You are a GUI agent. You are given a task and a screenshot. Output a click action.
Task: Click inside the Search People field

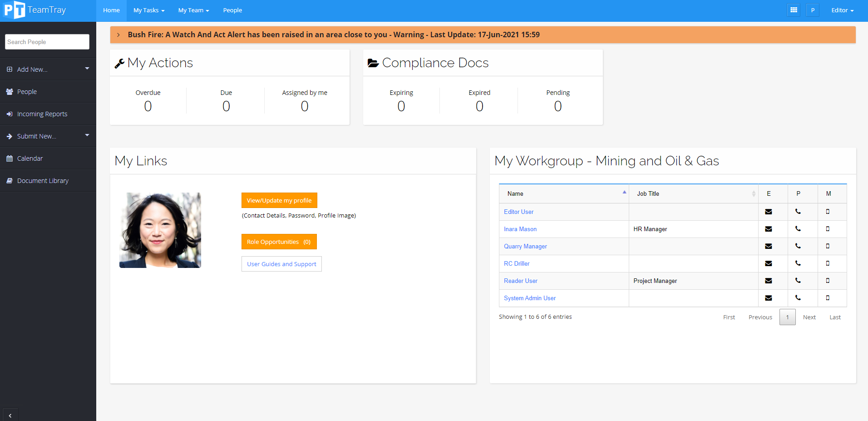click(x=47, y=41)
